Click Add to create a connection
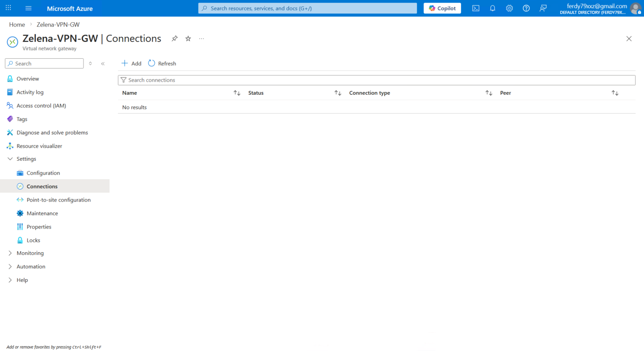The width and height of the screenshot is (644, 351). point(131,63)
